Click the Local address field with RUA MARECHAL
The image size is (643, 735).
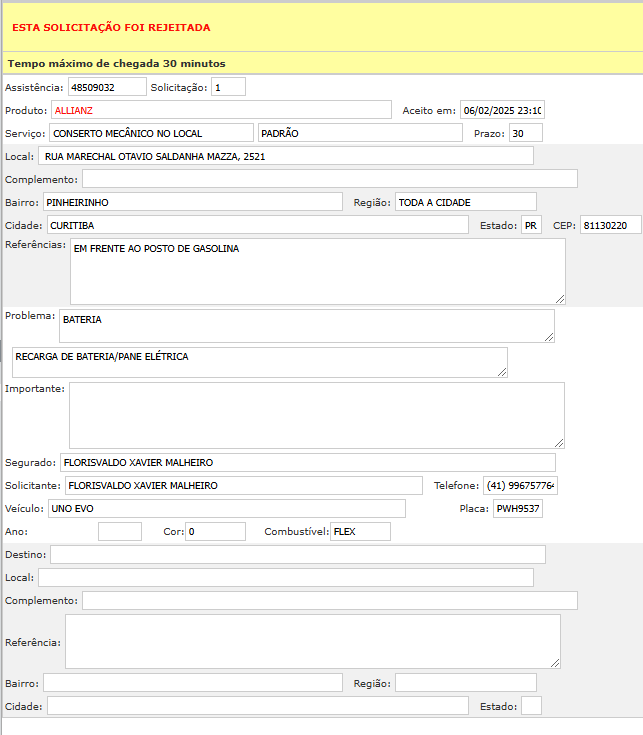(286, 156)
